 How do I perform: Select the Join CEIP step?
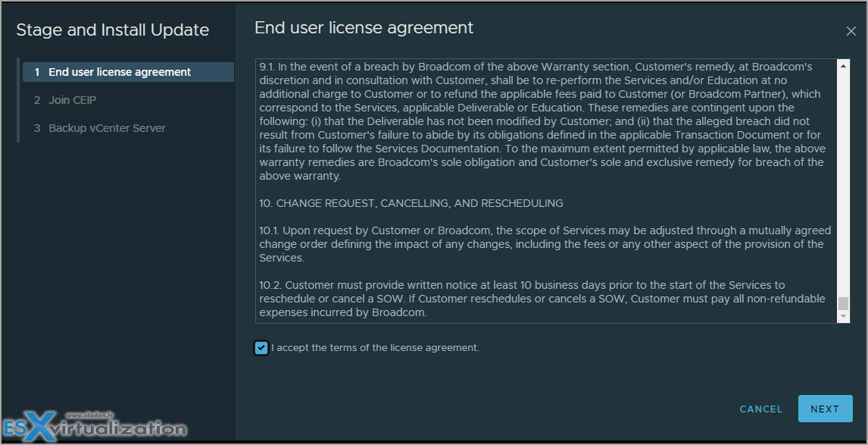tap(73, 100)
